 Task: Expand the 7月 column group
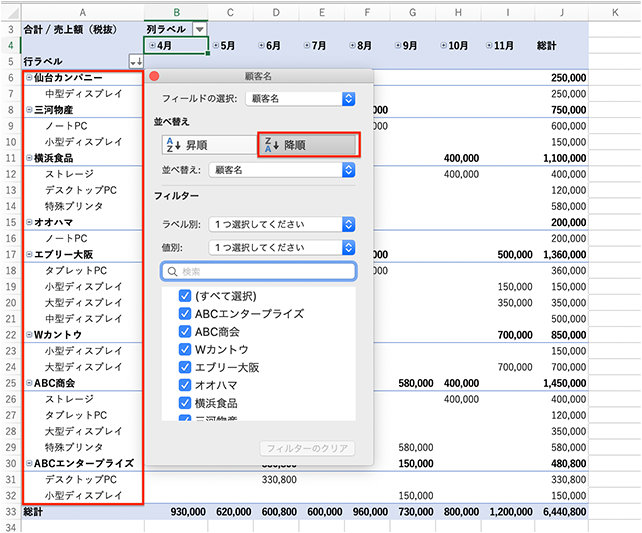[307, 45]
